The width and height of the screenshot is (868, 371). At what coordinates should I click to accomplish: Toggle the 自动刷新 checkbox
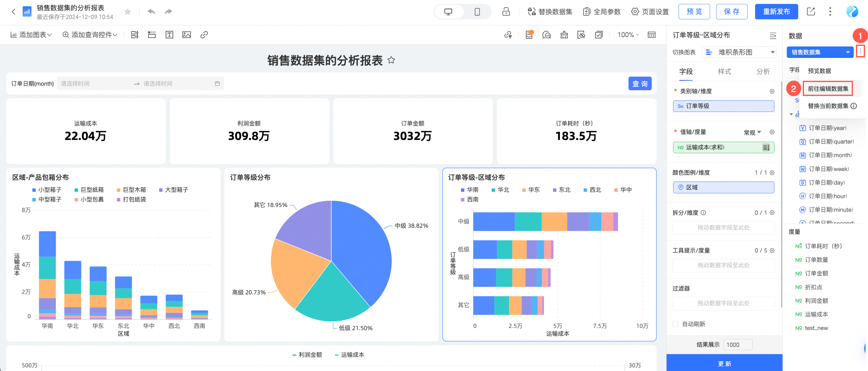click(x=675, y=324)
